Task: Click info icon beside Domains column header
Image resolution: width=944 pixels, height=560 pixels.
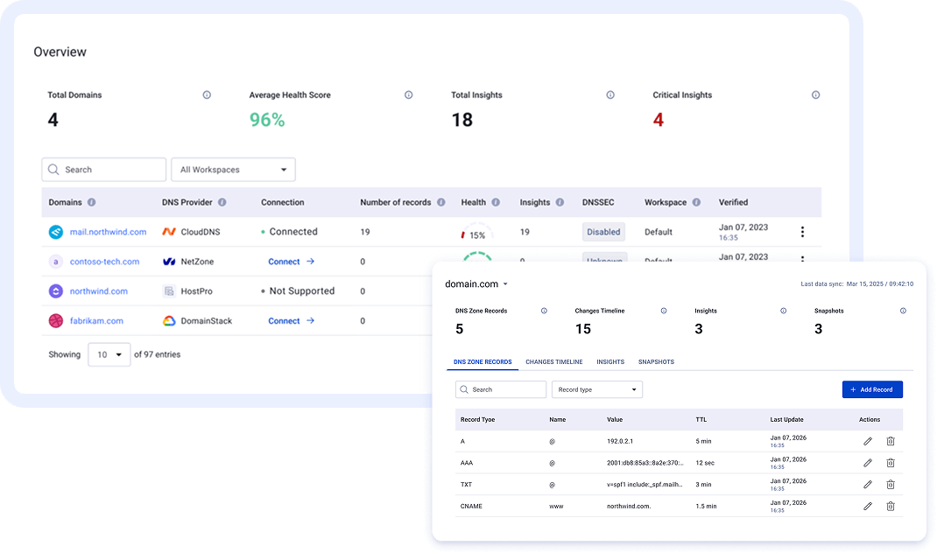Action: coord(91,203)
